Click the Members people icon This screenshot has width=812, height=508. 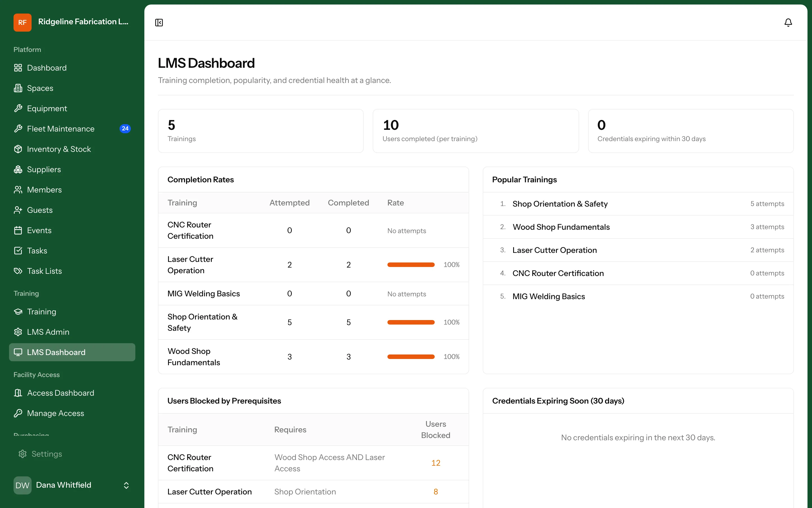18,190
